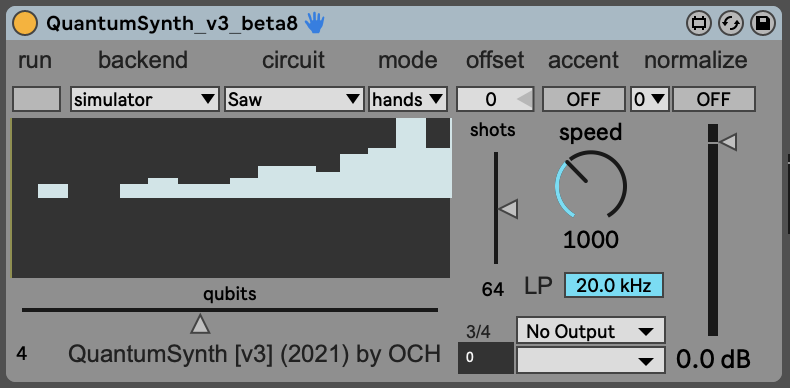Screen dimensions: 790x388
Task: Toggle the accent OFF button
Action: [584, 99]
